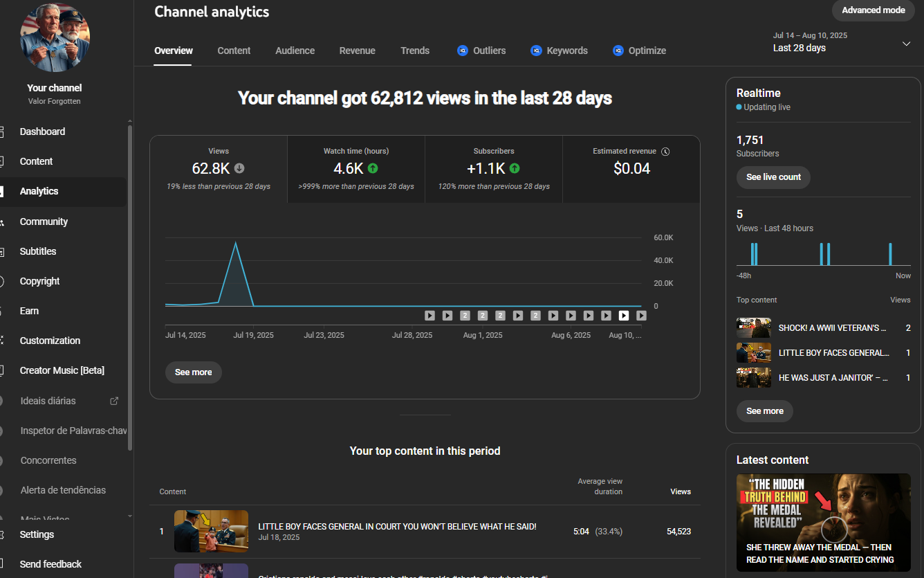Select the Estimated revenue metric card
This screenshot has height=578, width=924.
coord(631,170)
